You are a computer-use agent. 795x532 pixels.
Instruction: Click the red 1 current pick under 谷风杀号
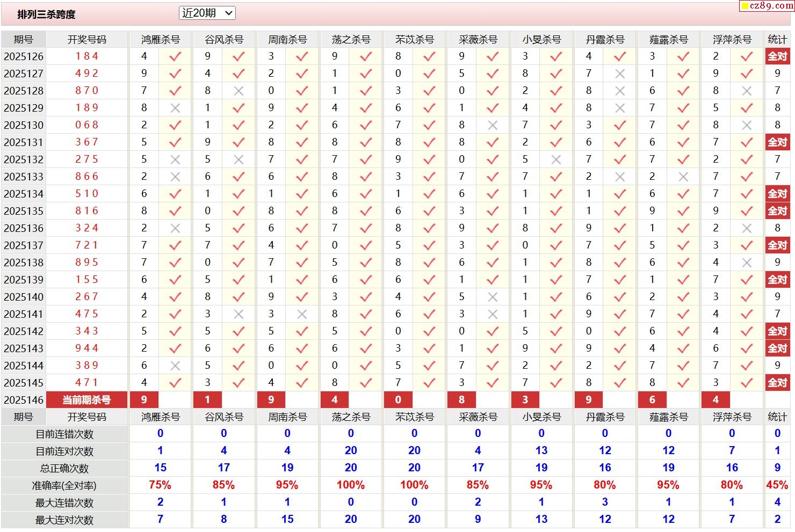tap(207, 400)
